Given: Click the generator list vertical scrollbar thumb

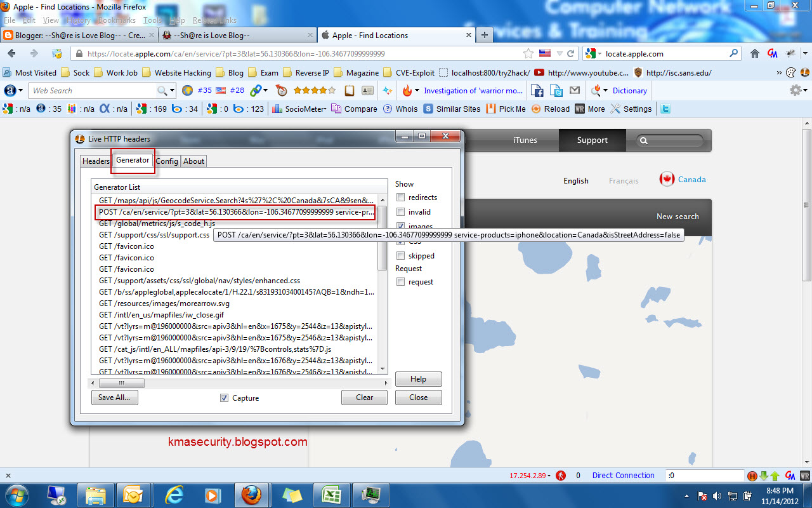Looking at the screenshot, I should pos(383,238).
